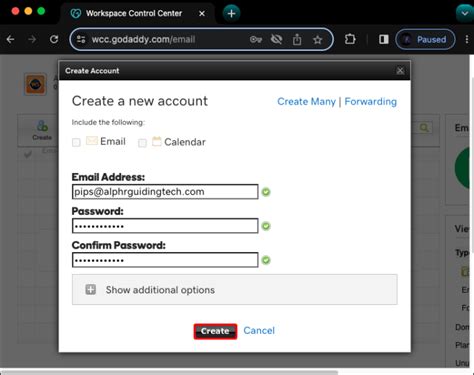This screenshot has height=375, width=474.
Task: Click the Cancel link
Action: pyautogui.click(x=259, y=331)
